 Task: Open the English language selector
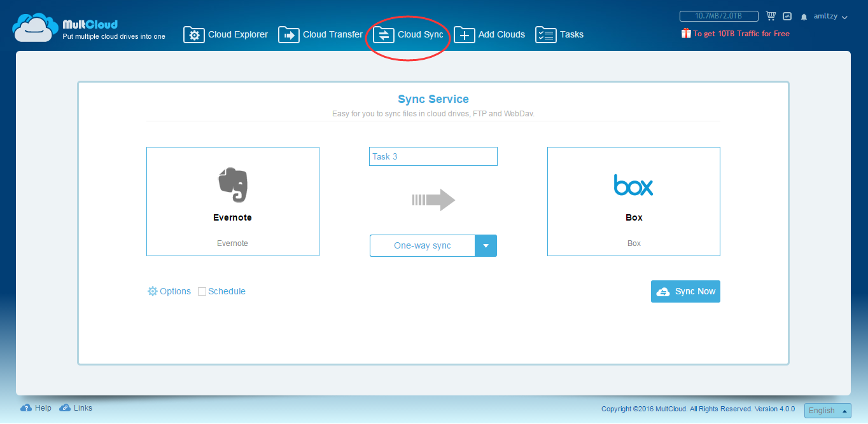828,411
